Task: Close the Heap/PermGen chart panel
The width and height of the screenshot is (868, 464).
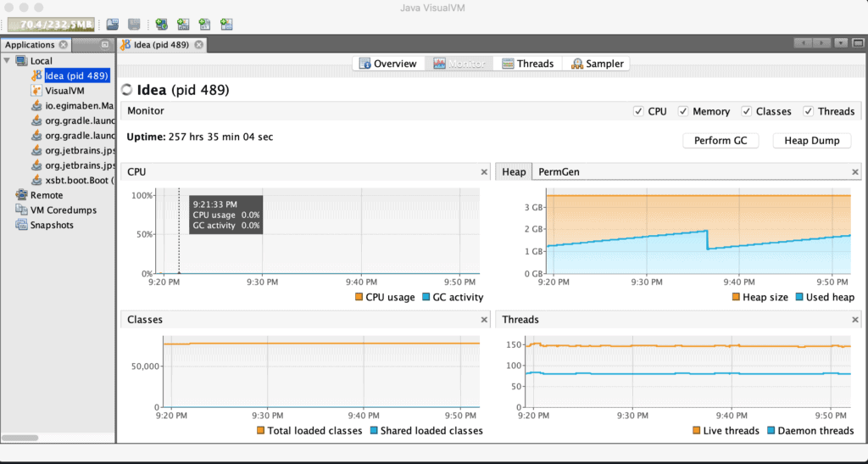Action: pyautogui.click(x=856, y=172)
